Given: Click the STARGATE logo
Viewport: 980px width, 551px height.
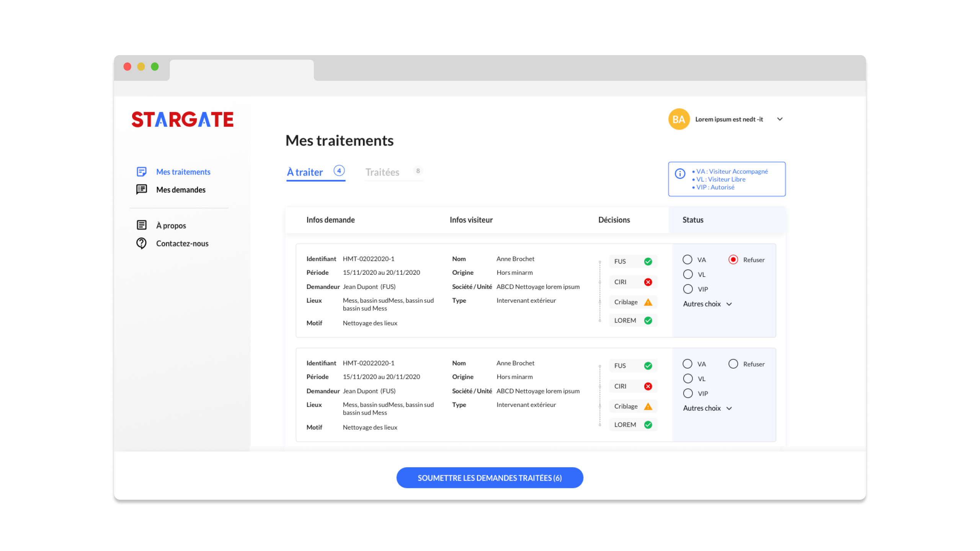Looking at the screenshot, I should coord(183,120).
